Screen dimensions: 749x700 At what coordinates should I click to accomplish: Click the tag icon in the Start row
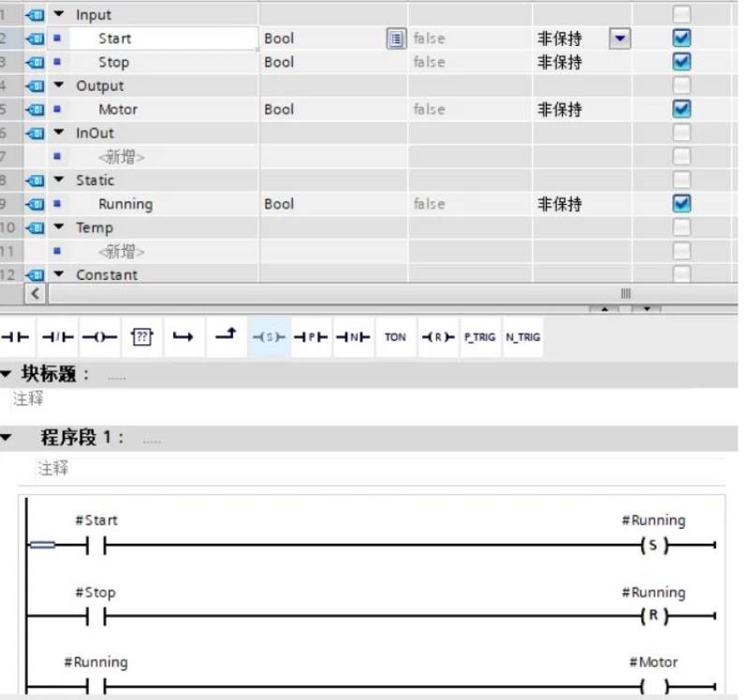pyautogui.click(x=35, y=38)
